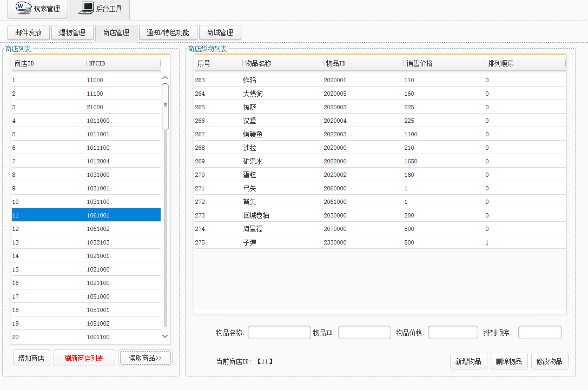Select shop row with NPCID 21000
This screenshot has height=390, width=588.
coord(86,107)
